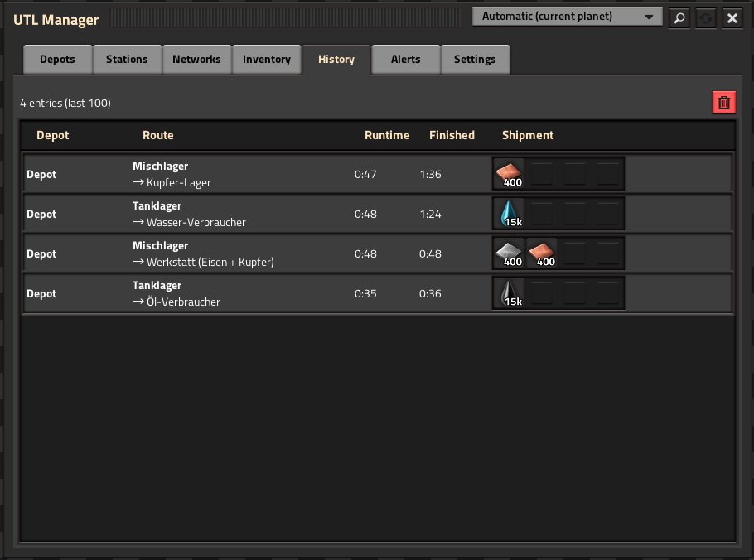Screen dimensions: 754x560
Task: Click the Shipment column header
Action: pos(528,135)
